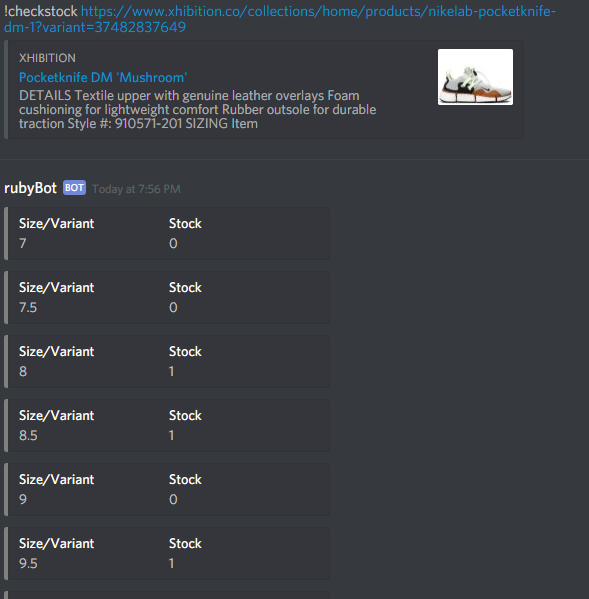Viewport: 589px width, 599px height.
Task: Open the rubyBot username profile
Action: 30,188
